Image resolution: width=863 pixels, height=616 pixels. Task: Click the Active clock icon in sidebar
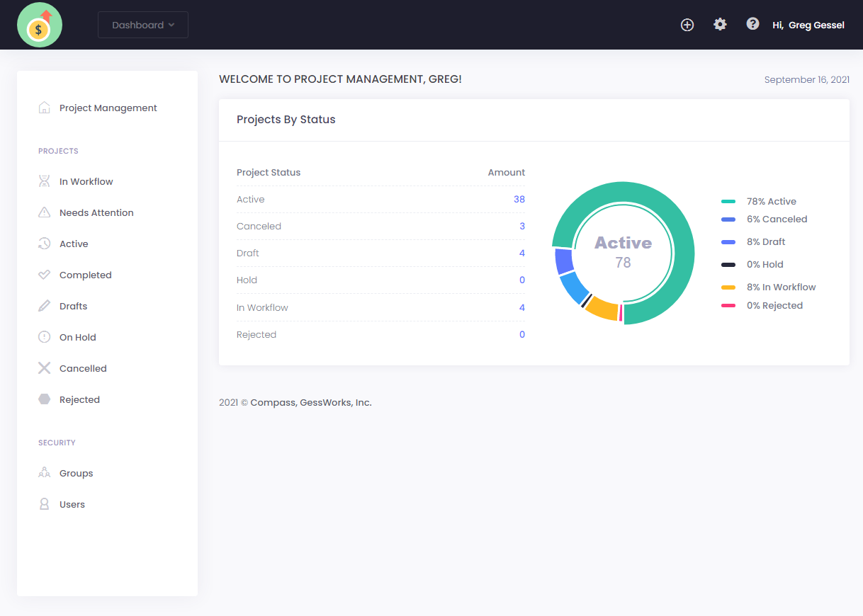pos(44,244)
